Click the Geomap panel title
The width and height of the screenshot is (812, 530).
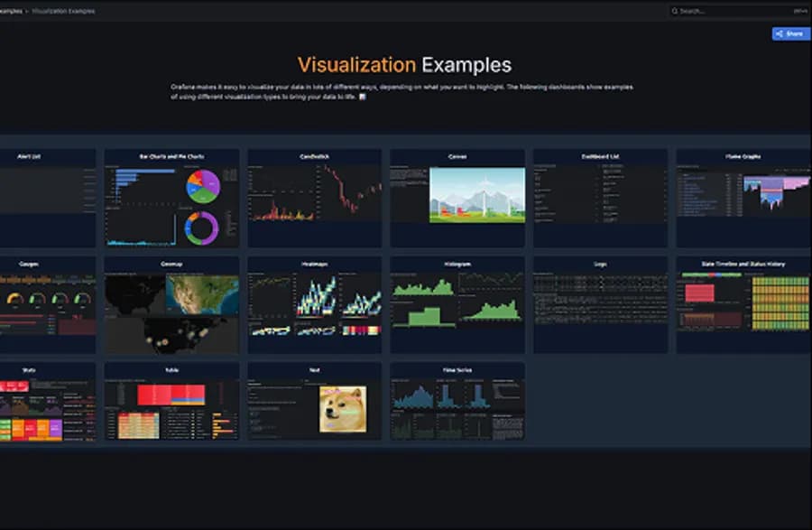171,265
